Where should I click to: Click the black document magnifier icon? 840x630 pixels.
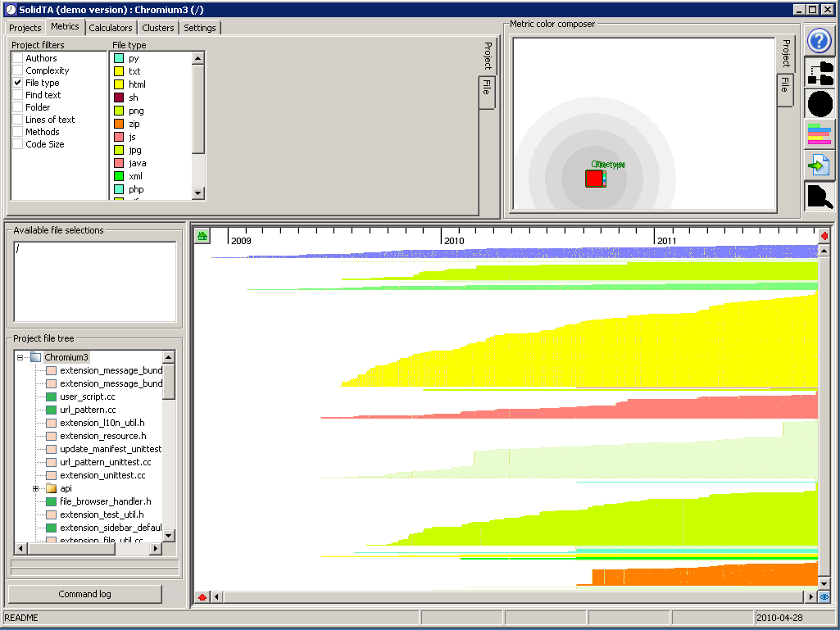click(x=820, y=197)
